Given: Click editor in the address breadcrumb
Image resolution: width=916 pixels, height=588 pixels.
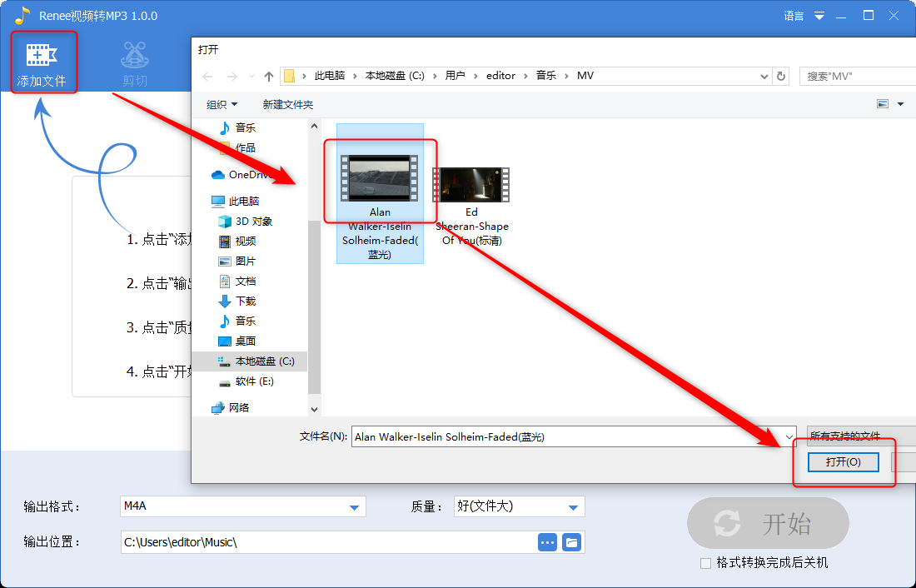Looking at the screenshot, I should pyautogui.click(x=500, y=76).
